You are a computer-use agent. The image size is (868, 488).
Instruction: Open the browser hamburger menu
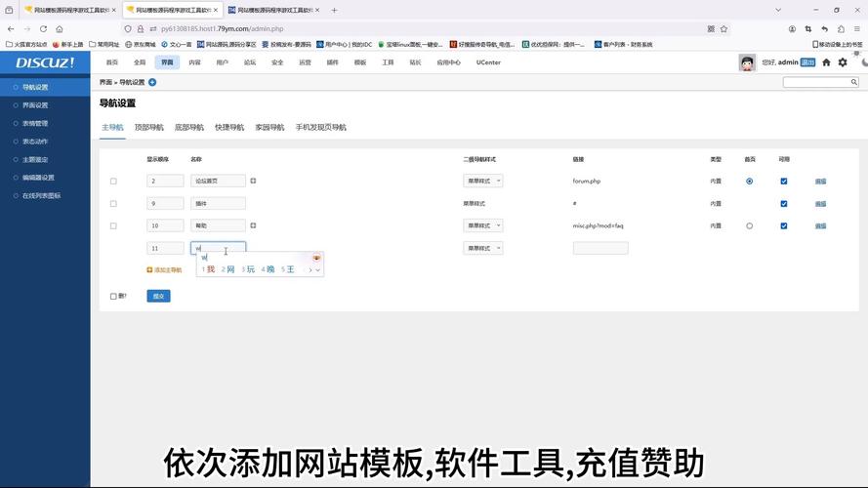pyautogui.click(x=857, y=28)
